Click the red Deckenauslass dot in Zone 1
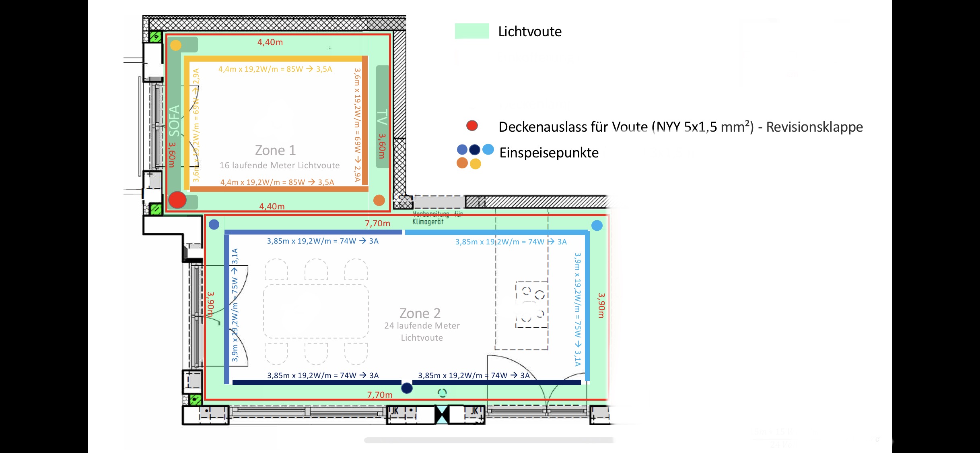Viewport: 980px width, 453px height. [x=177, y=200]
